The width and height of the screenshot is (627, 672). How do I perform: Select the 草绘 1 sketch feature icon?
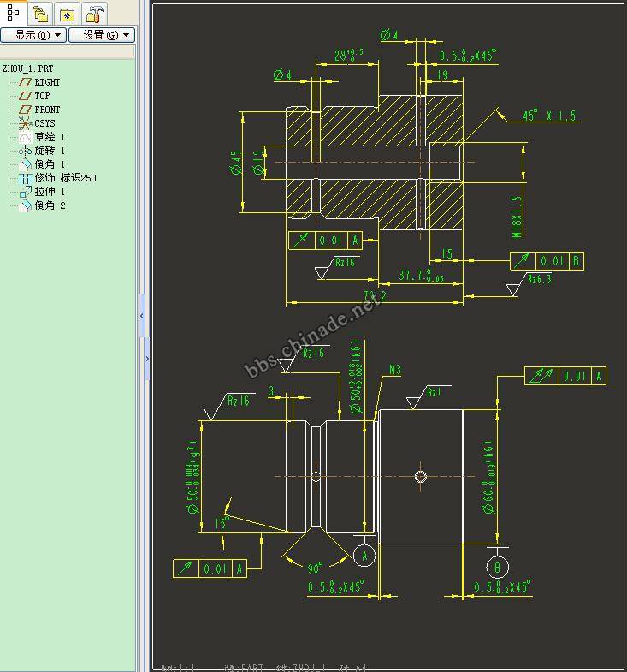tap(26, 137)
